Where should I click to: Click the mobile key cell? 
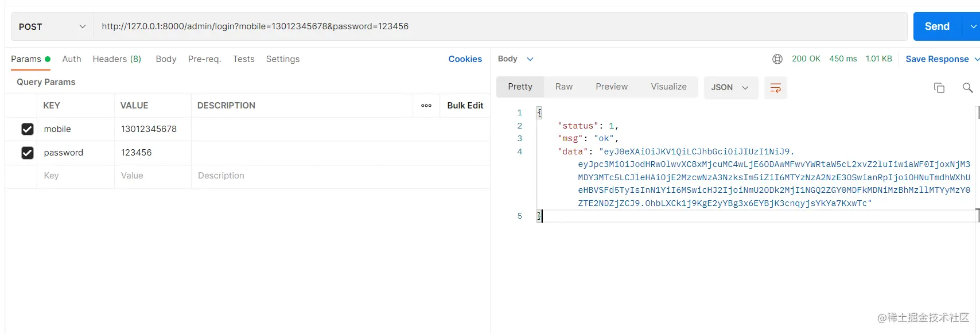click(x=76, y=129)
